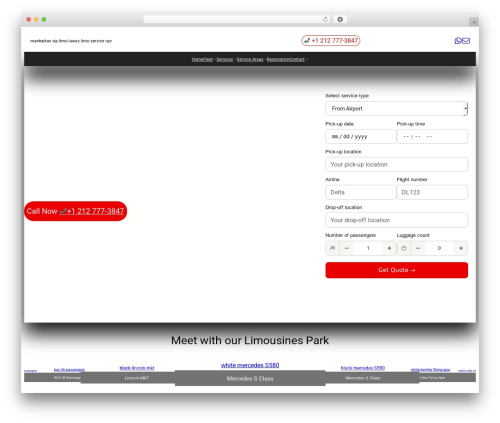Open the Pick-up date field
The width and height of the screenshot is (500, 423).
click(361, 136)
